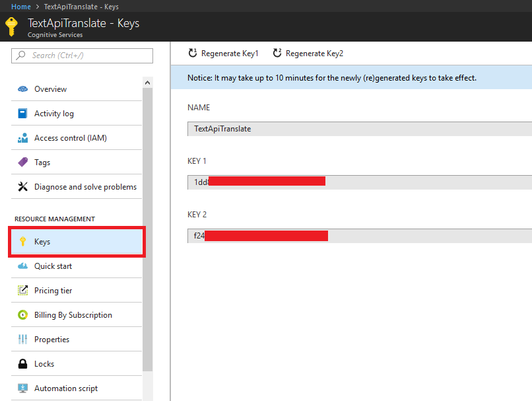Click the search magnifier icon

(x=20, y=55)
